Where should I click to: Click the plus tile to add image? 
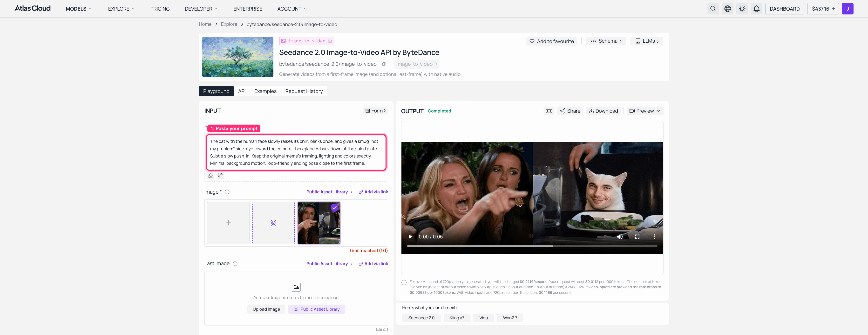tap(228, 223)
